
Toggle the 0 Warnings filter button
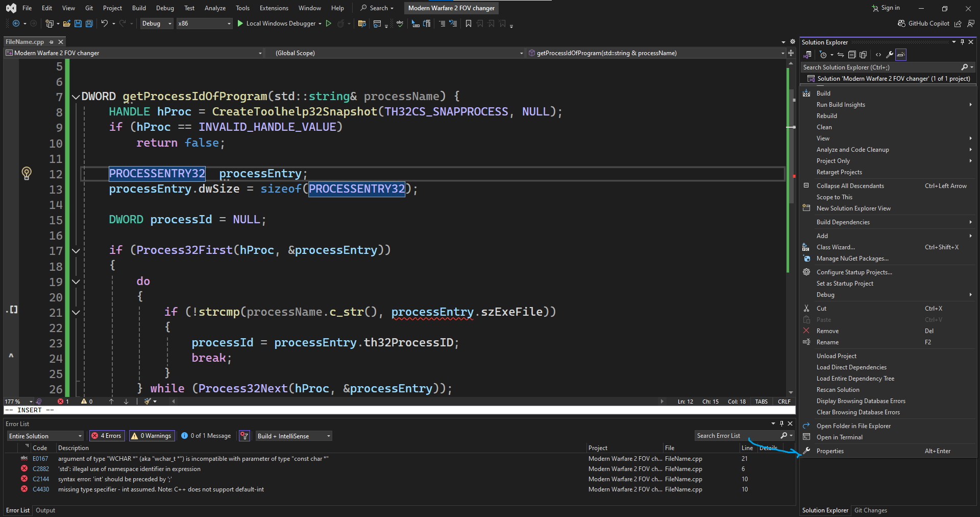(152, 436)
